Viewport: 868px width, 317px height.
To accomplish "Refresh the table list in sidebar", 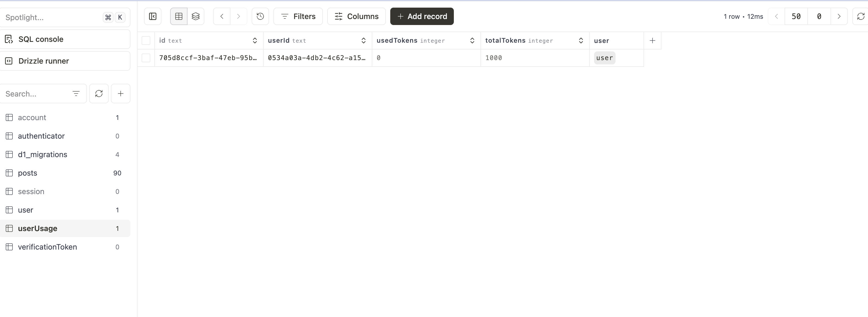I will [99, 94].
